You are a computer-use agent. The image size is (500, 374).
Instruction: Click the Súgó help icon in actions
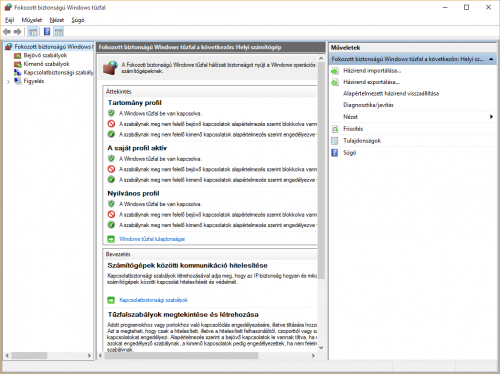(335, 153)
